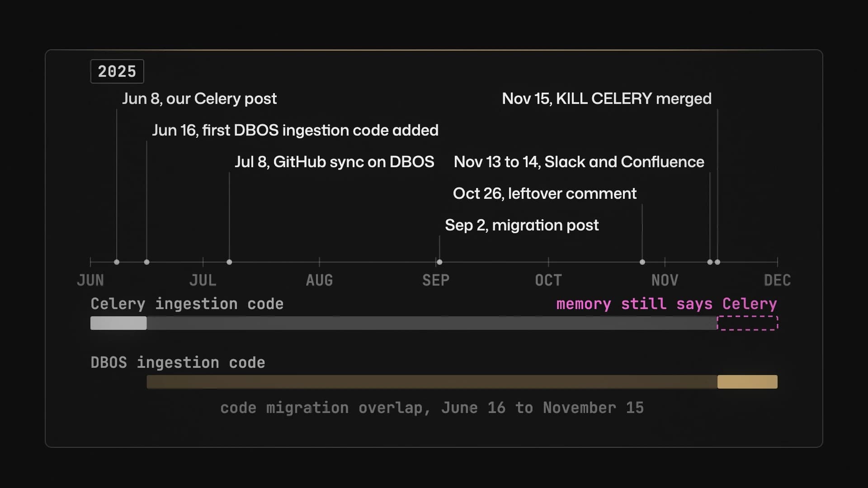Click 'Jun 8, our Celery post' label
Screen dimensions: 868x488
coord(199,99)
